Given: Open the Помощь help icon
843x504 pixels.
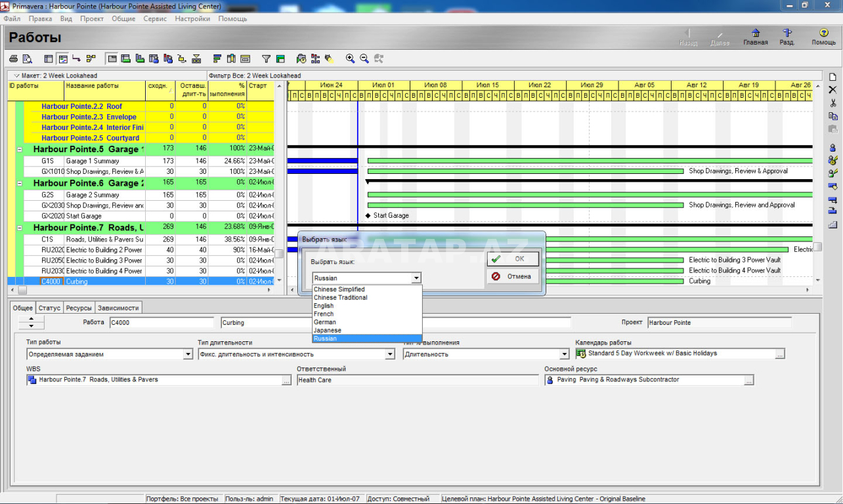Looking at the screenshot, I should pos(823,37).
